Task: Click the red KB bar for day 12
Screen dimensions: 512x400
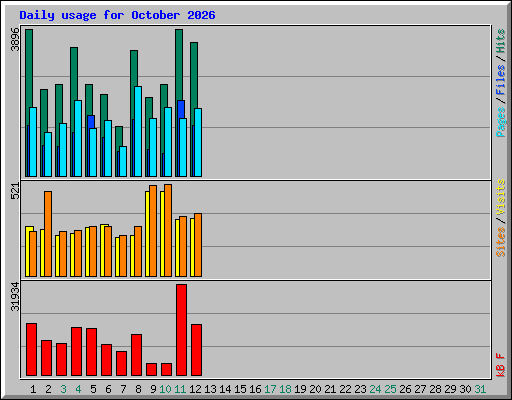Action: point(197,350)
